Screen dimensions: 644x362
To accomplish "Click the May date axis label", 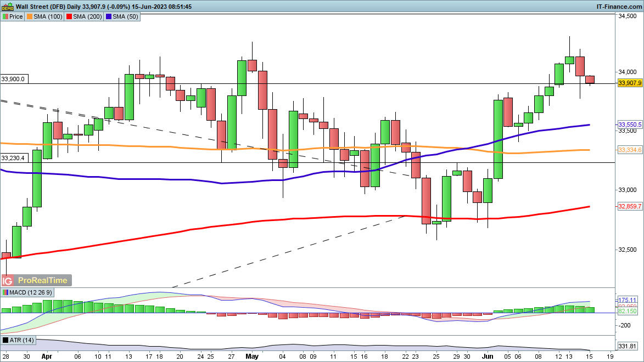I will click(252, 357).
